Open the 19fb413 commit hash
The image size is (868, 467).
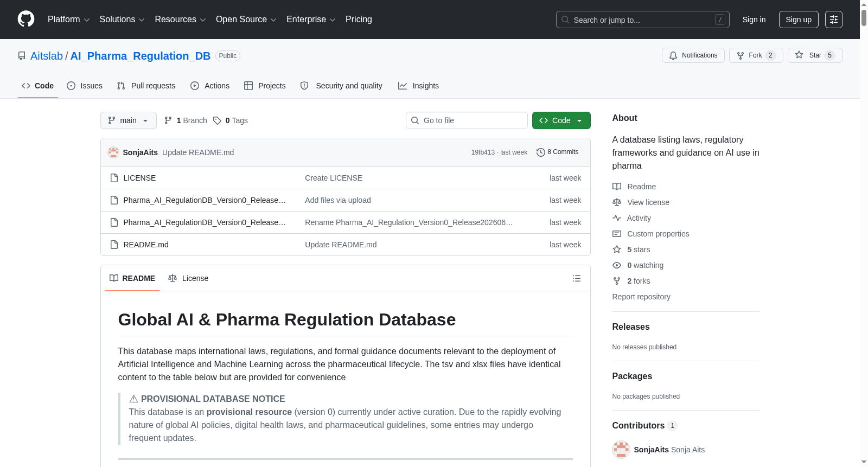(483, 152)
